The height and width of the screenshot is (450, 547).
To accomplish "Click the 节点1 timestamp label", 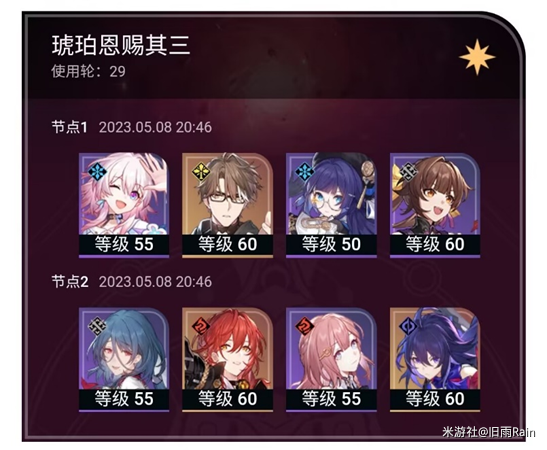I will click(x=132, y=127).
